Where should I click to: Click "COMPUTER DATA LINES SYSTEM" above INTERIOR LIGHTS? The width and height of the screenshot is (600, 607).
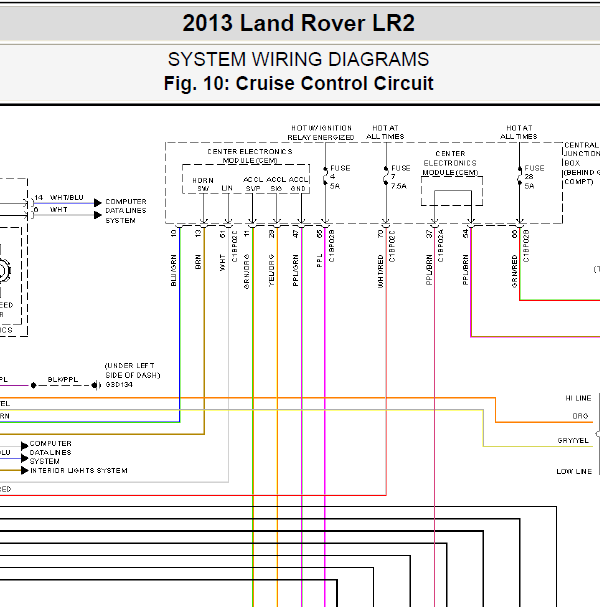click(50, 453)
